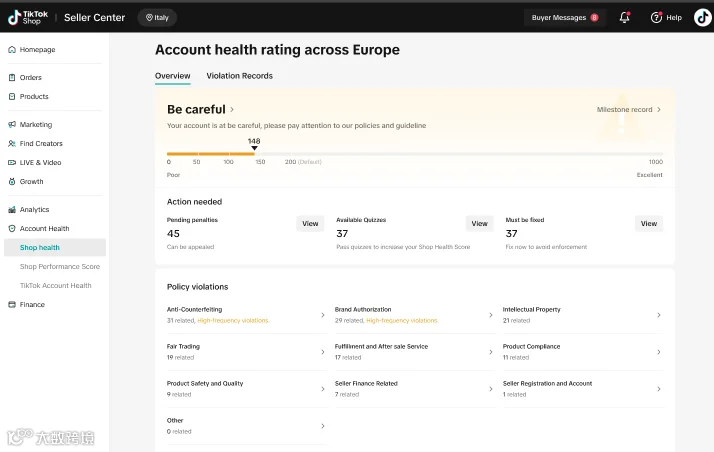Open Shop Performance Score in sidebar
Image resolution: width=714 pixels, height=452 pixels.
pyautogui.click(x=60, y=267)
